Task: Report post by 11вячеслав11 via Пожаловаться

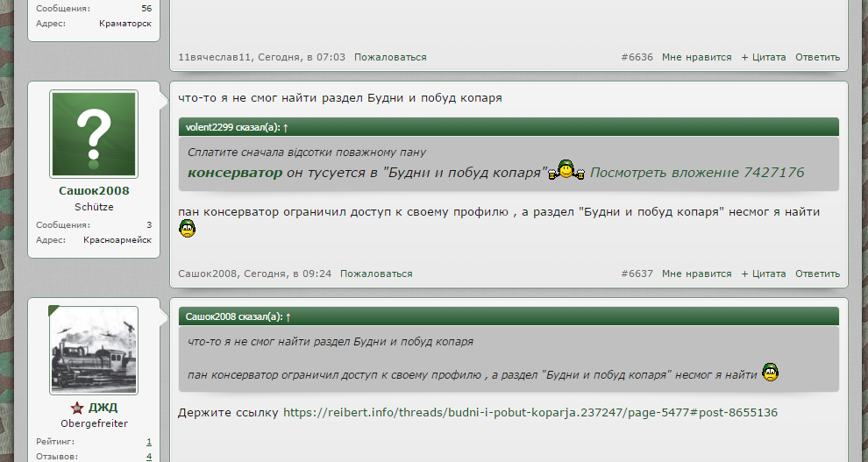Action: tap(390, 58)
